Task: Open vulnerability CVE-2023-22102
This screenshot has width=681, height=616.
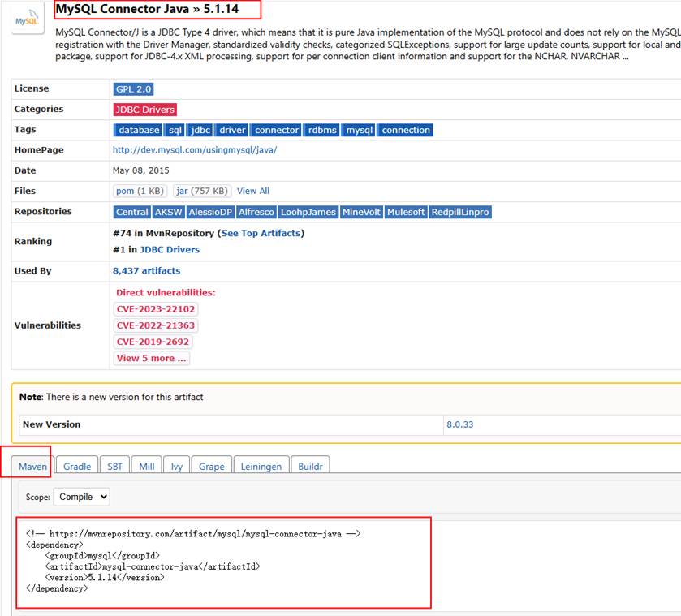Action: click(x=156, y=309)
